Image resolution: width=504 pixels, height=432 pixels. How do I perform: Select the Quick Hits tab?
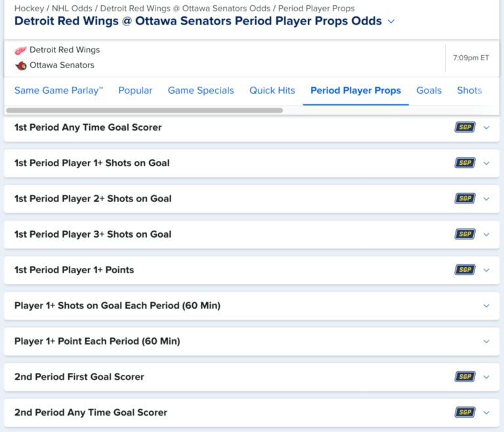272,91
